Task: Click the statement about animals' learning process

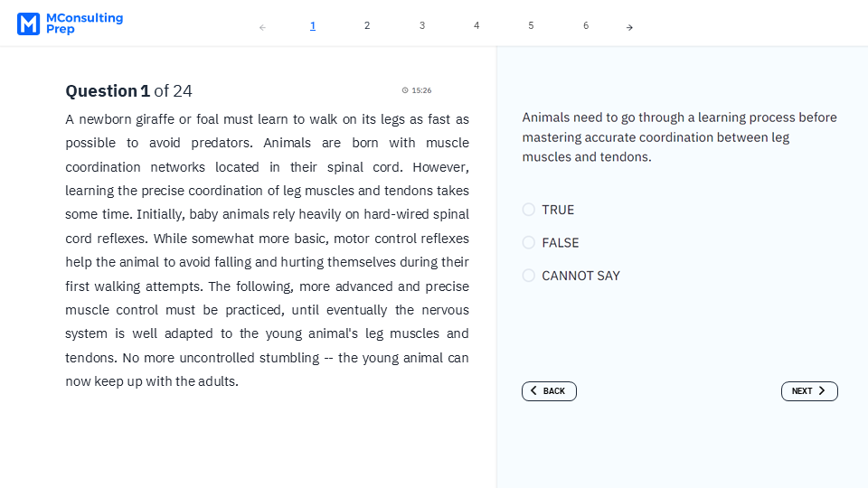Action: pyautogui.click(x=679, y=137)
